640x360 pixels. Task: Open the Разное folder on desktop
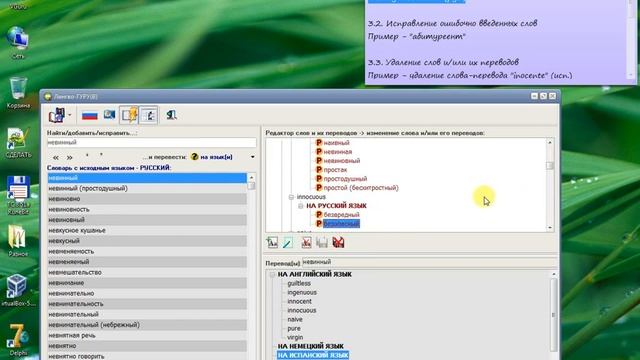point(18,241)
